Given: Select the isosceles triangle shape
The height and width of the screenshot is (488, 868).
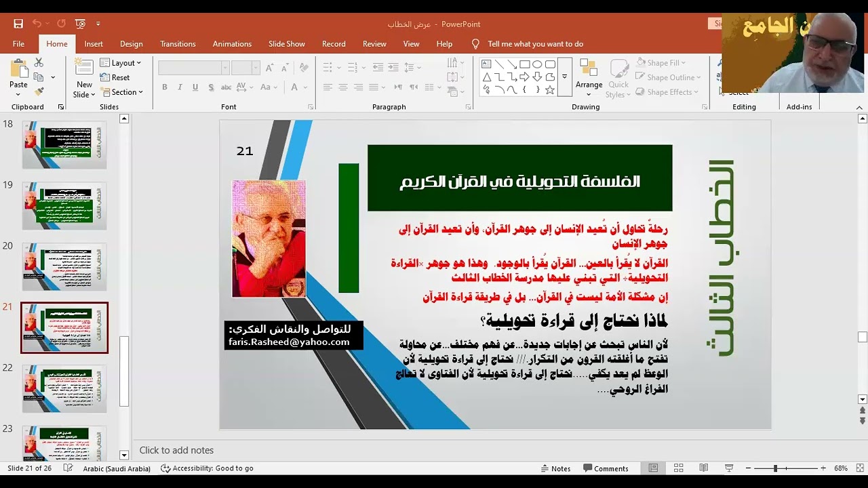Looking at the screenshot, I should pos(487,77).
